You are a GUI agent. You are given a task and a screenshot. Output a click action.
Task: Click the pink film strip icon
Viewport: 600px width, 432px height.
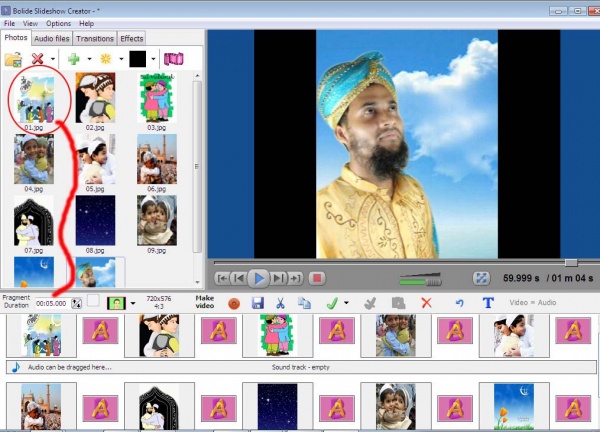pyautogui.click(x=173, y=59)
